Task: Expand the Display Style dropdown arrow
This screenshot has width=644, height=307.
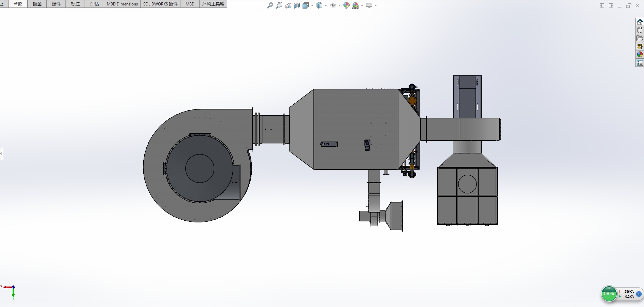Action: tap(326, 5)
